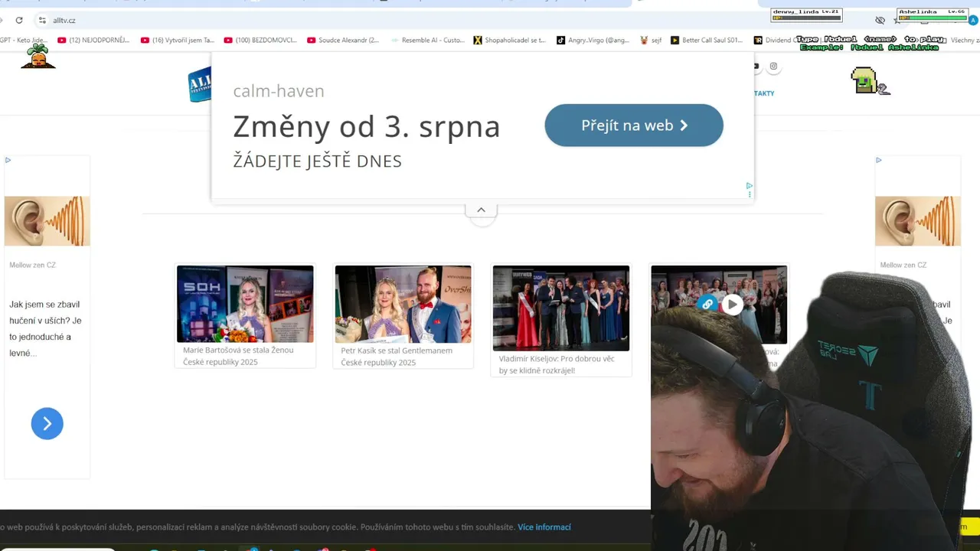Click the "calm-haven" advertiser name

coord(279,91)
